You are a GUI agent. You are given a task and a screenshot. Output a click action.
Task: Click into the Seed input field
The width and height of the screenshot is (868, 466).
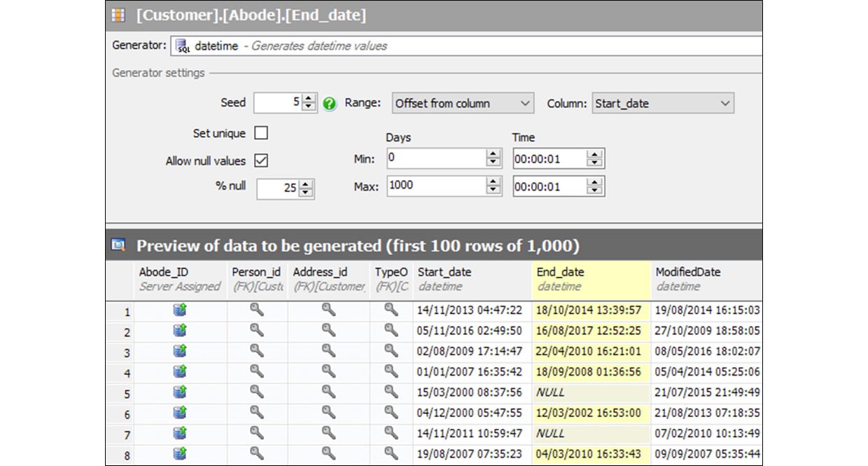[279, 103]
